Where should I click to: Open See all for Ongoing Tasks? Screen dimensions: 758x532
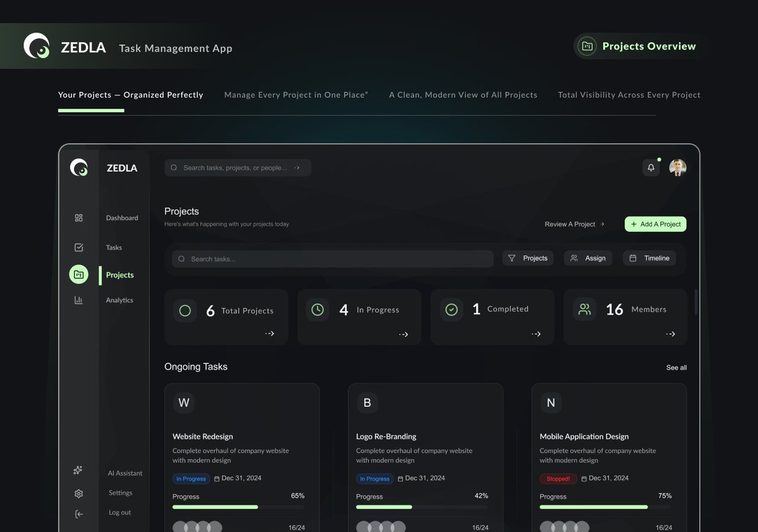click(676, 367)
